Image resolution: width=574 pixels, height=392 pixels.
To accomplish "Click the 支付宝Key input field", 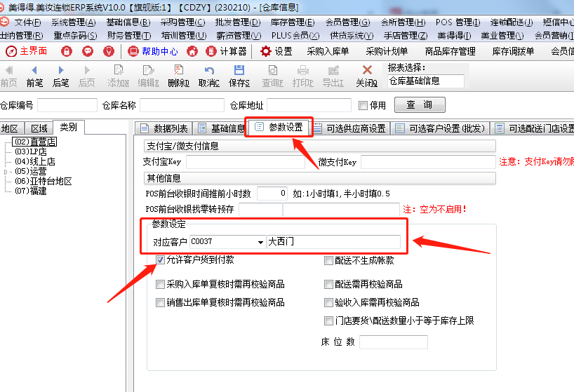I will pyautogui.click(x=246, y=162).
